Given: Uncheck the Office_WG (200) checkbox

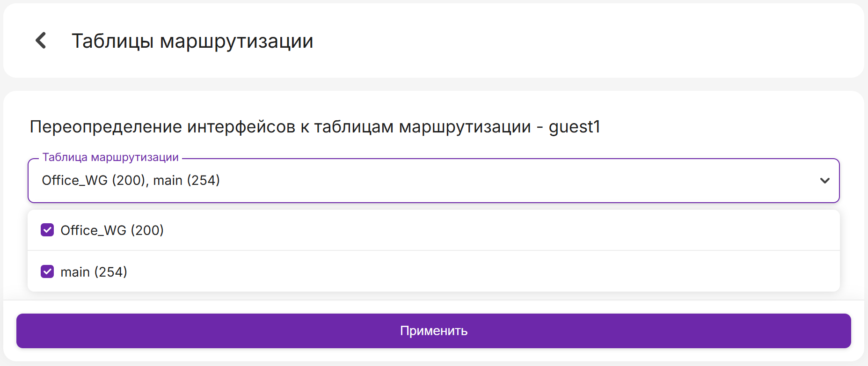Looking at the screenshot, I should [47, 230].
